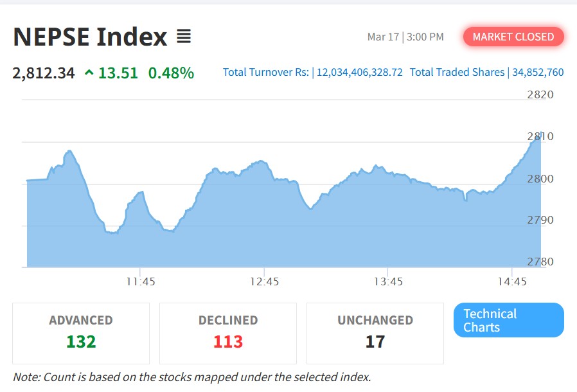
Task: Open Technical Charts
Action: tap(508, 320)
